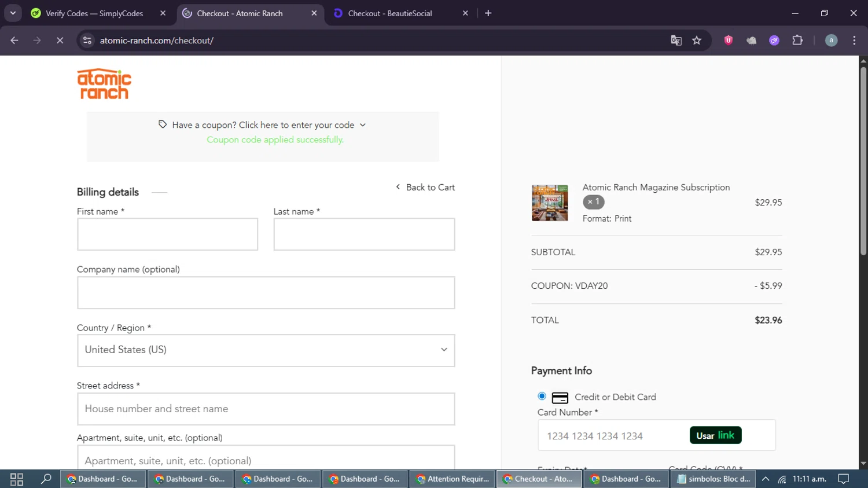Open the Chrome profile avatar
Screen dimensions: 868x488
click(831, 41)
